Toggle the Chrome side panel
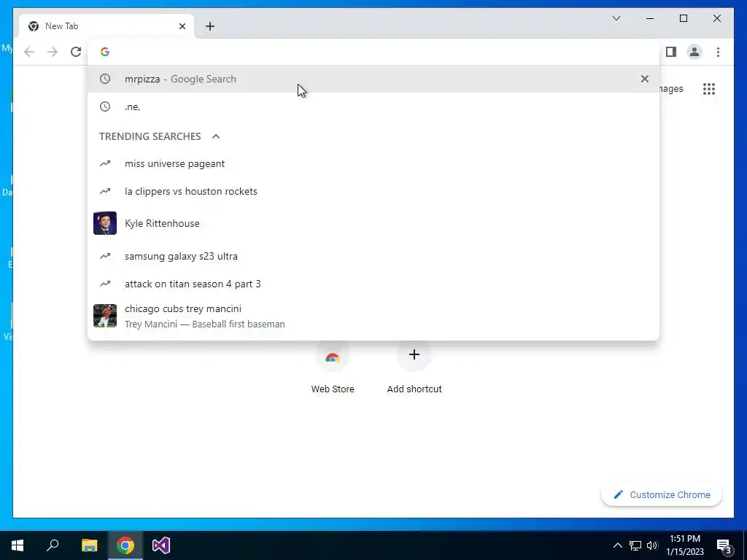This screenshot has height=560, width=747. [671, 52]
